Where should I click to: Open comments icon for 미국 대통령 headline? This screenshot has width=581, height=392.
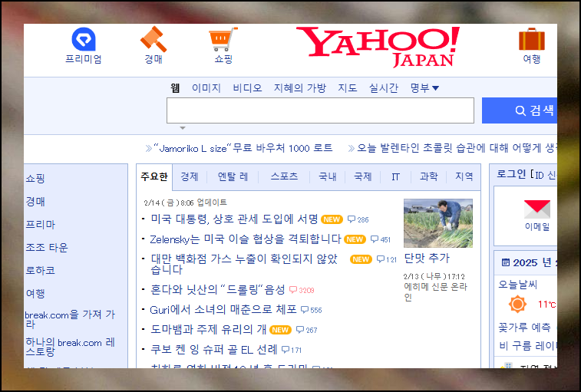pyautogui.click(x=352, y=219)
